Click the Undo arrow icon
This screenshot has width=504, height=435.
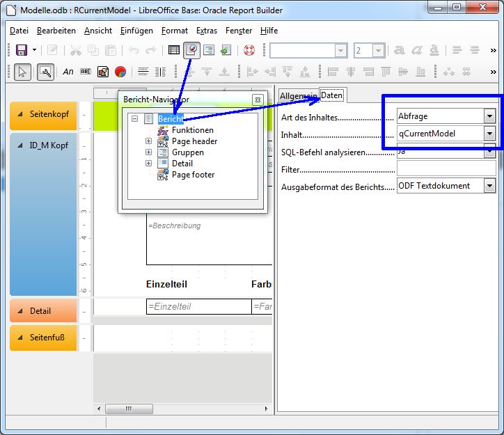tap(134, 50)
